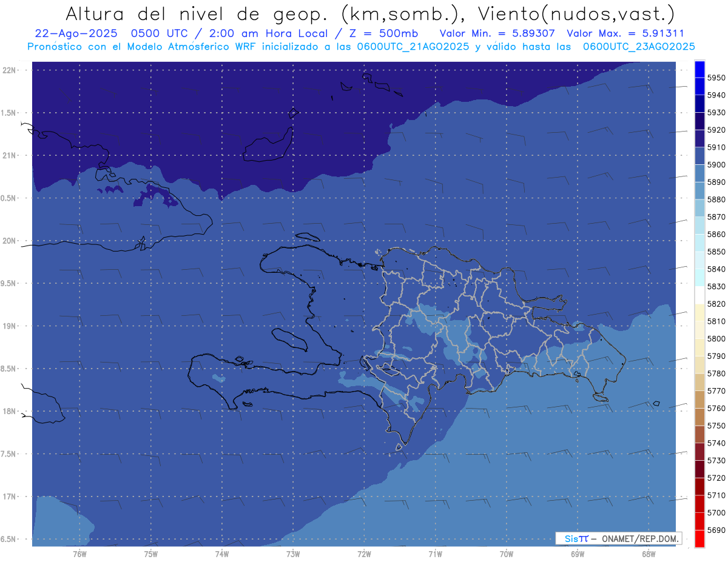The height and width of the screenshot is (562, 728).
Task: Click the 5860 legend value
Action: click(x=716, y=235)
